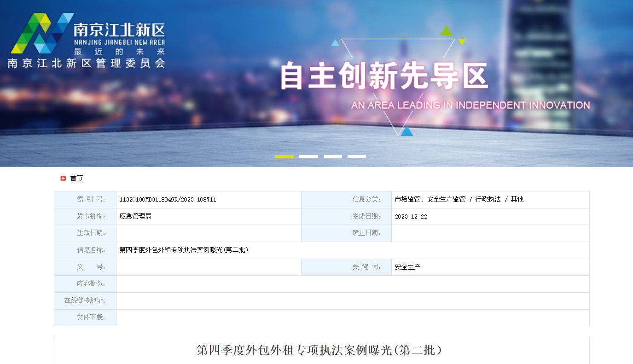Click the 市场监管、安全生产监管 category text
Image resolution: width=633 pixels, height=364 pixels.
pos(430,199)
